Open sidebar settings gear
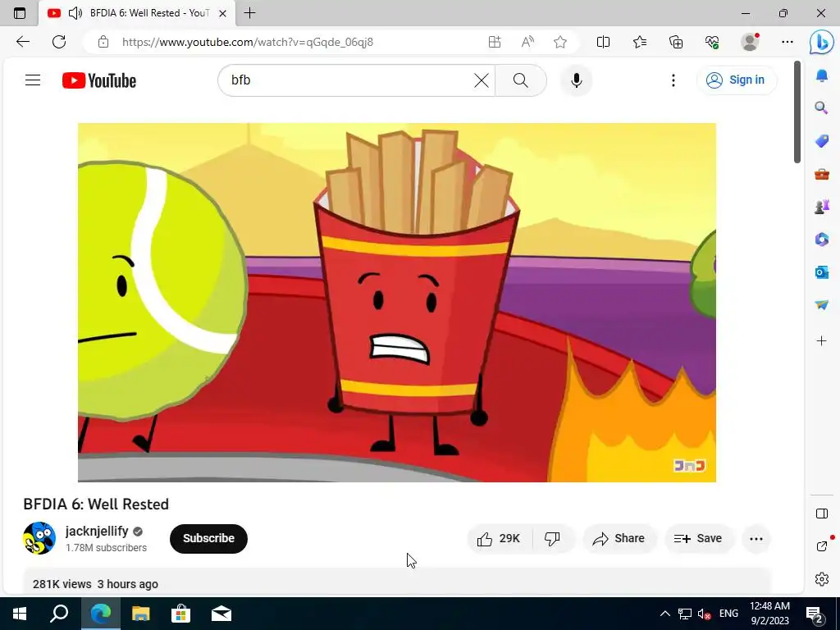 822,579
